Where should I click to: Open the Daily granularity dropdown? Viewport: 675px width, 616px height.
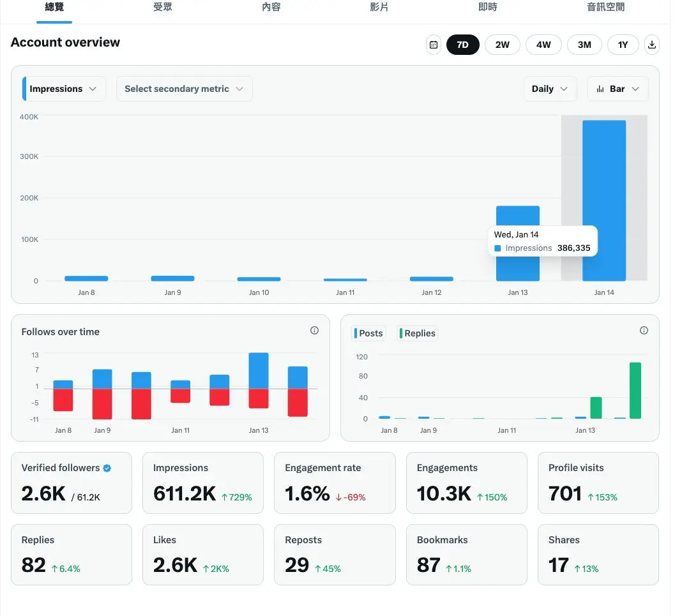[x=550, y=89]
